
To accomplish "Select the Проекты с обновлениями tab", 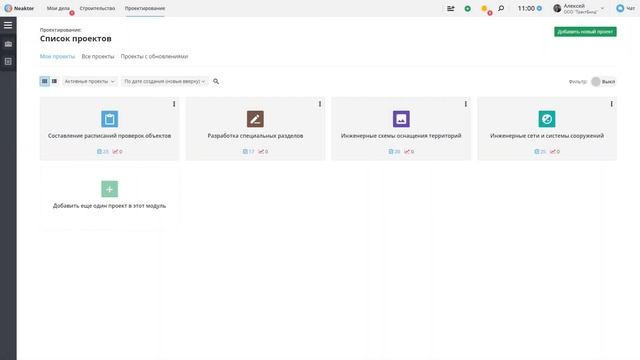I will coord(154,56).
